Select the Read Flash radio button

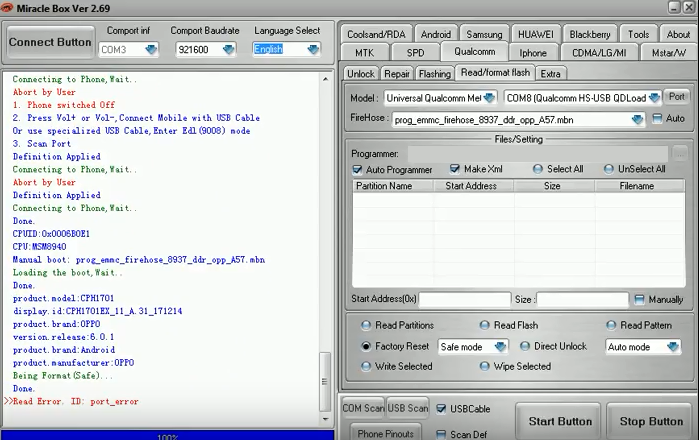click(x=485, y=325)
